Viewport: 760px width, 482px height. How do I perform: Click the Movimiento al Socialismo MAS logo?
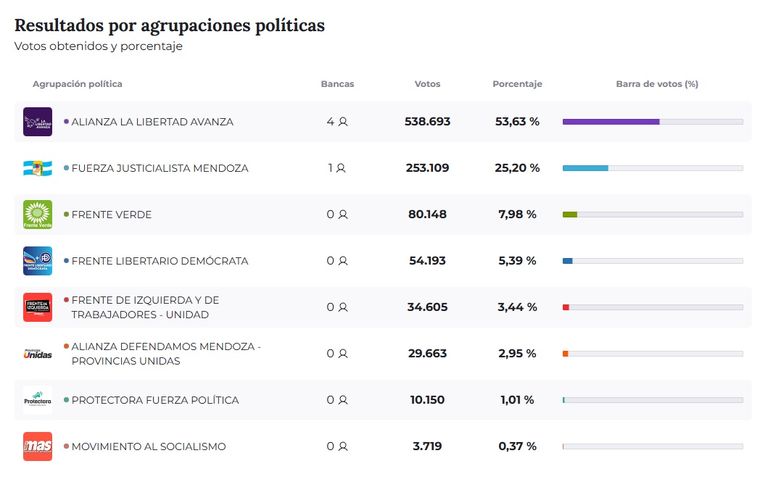pyautogui.click(x=37, y=446)
